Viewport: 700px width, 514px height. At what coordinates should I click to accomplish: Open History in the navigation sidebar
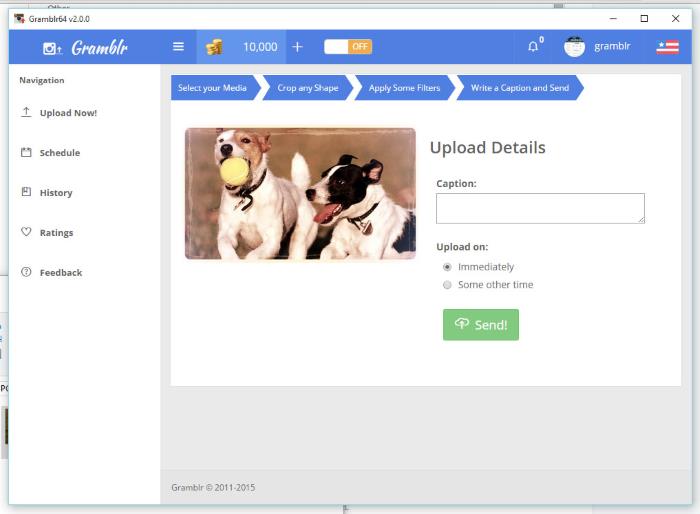coord(56,192)
